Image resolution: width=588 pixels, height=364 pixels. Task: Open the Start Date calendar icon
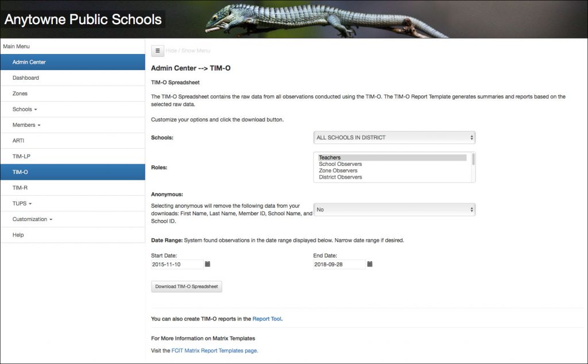(x=208, y=264)
